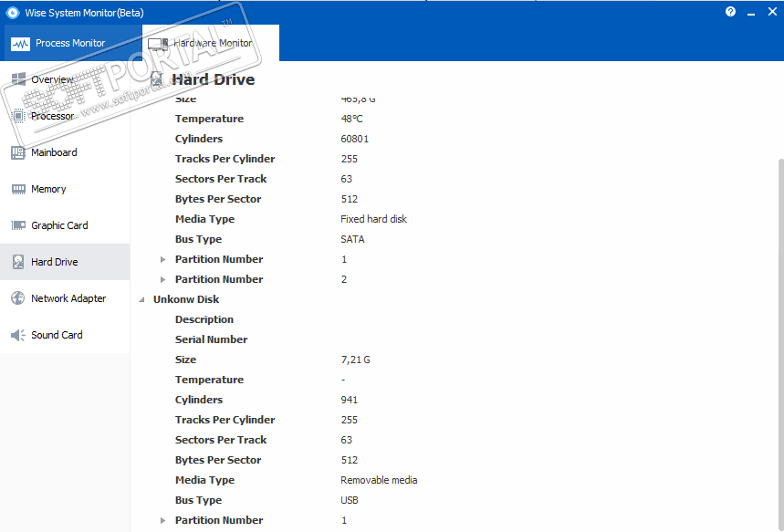The width and height of the screenshot is (784, 532).
Task: Click the Removable media value
Action: (x=379, y=481)
